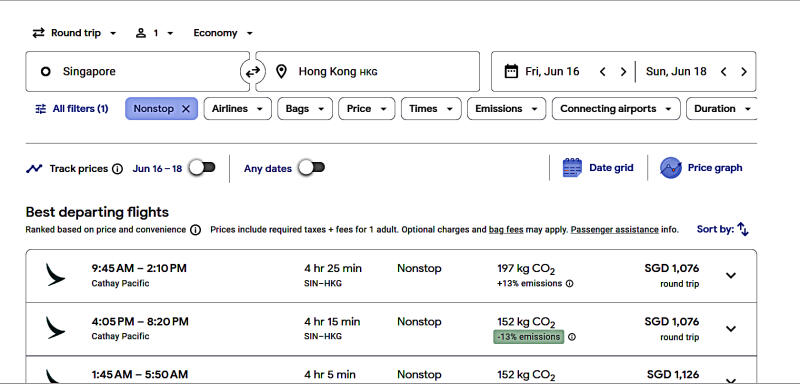Open the Economy class dropdown
This screenshot has height=384, width=800.
223,33
